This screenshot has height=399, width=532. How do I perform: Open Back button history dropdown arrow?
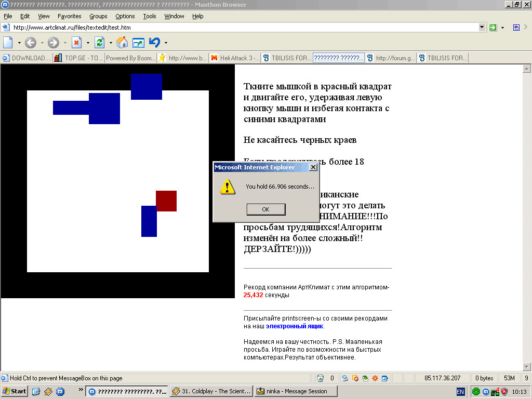(42, 43)
